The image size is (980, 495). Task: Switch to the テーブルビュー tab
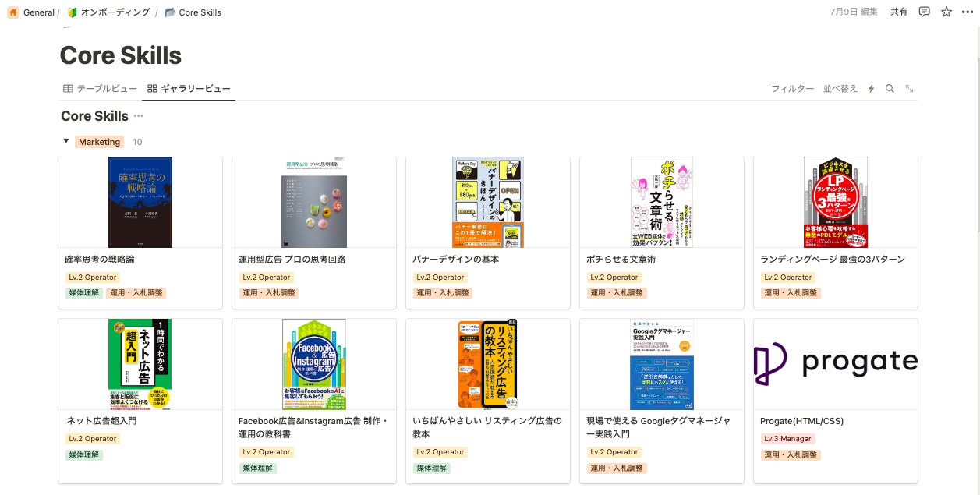pos(100,89)
